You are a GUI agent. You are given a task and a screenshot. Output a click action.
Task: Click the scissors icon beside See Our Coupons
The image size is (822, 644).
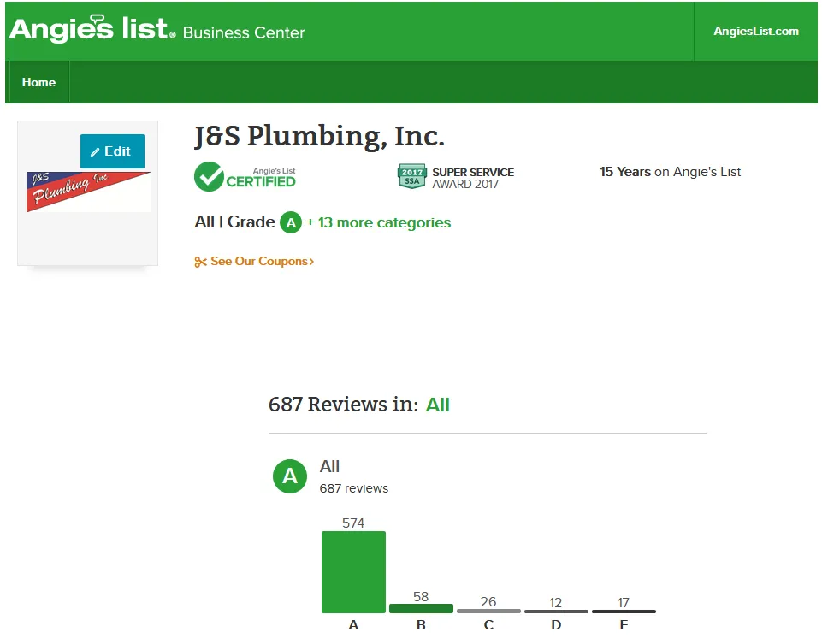click(200, 262)
